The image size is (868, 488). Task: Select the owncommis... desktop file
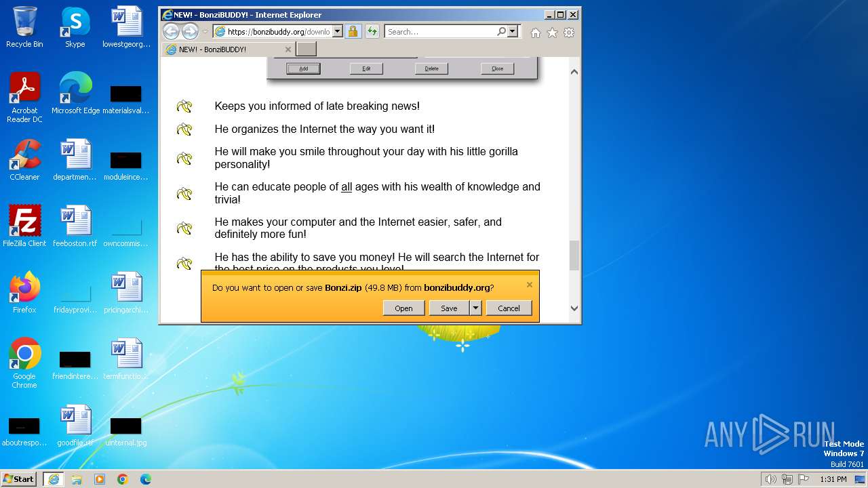(x=126, y=232)
